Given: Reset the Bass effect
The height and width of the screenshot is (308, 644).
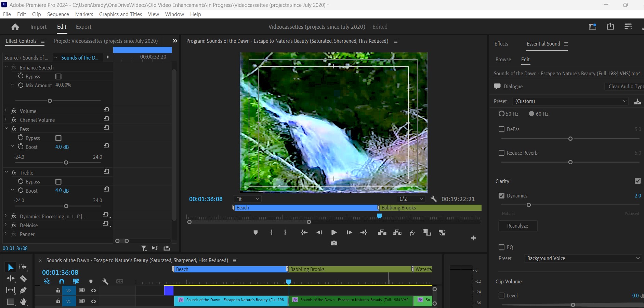Looking at the screenshot, I should click(107, 128).
